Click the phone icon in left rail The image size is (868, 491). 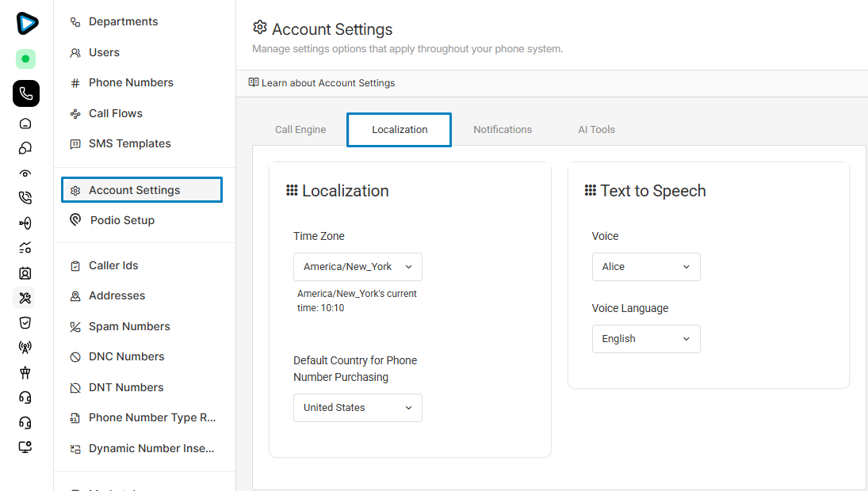pos(26,93)
